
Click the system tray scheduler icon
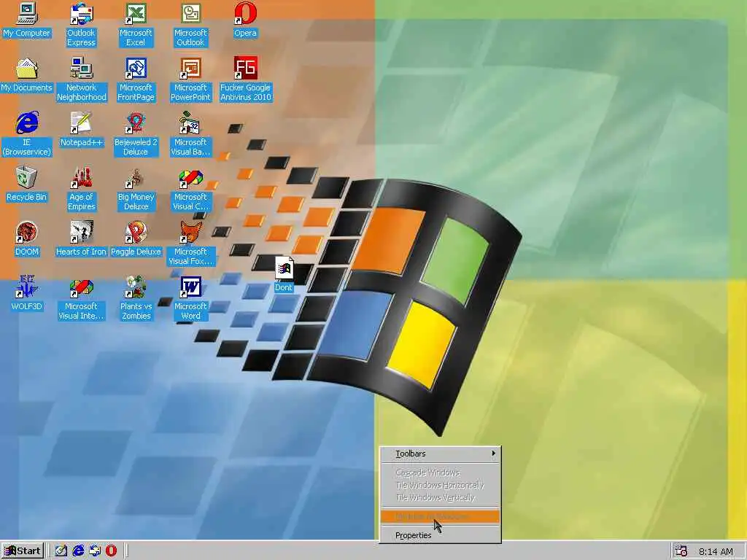point(681,551)
